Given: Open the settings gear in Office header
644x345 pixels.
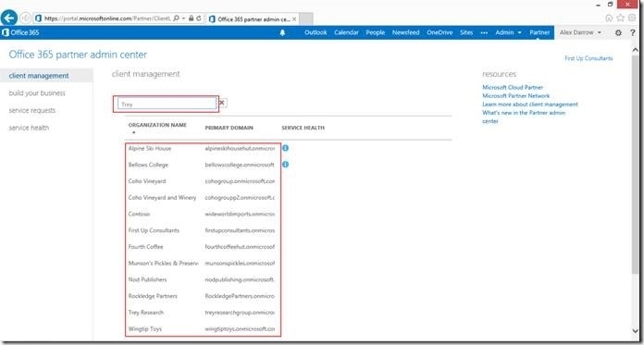Looking at the screenshot, I should 618,33.
